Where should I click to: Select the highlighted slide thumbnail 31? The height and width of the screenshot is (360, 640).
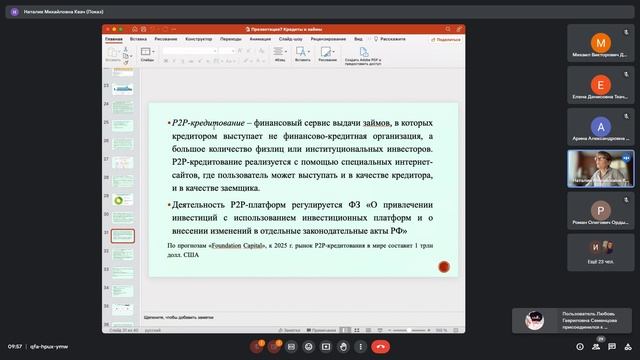[123, 236]
